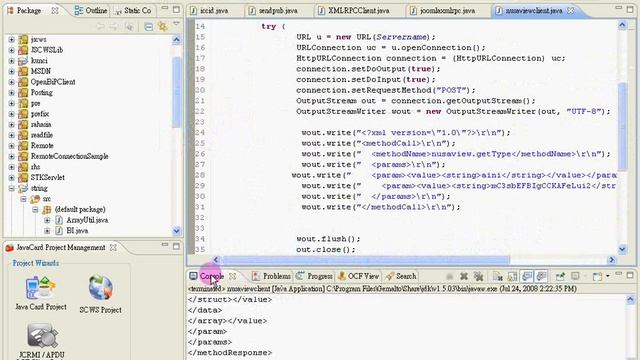Open the Package Explorer view menu triangle
640x360 pixels.
coord(176,24)
